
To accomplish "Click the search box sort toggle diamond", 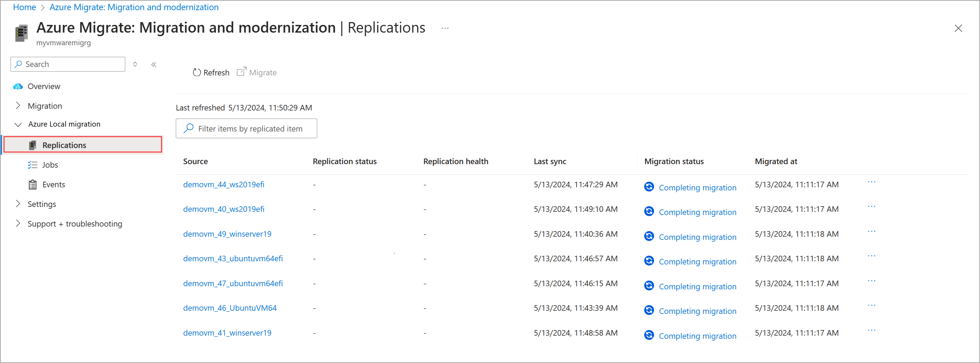I will pyautogui.click(x=135, y=64).
